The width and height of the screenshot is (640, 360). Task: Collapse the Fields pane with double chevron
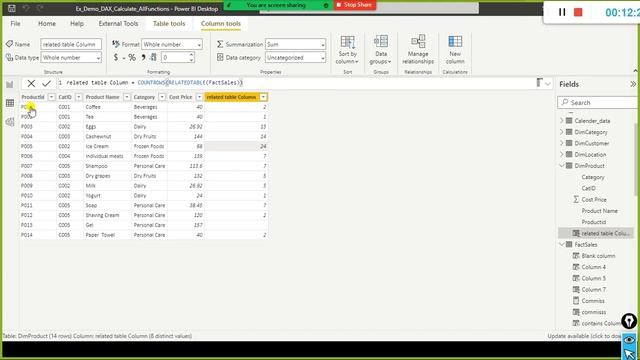click(x=633, y=84)
